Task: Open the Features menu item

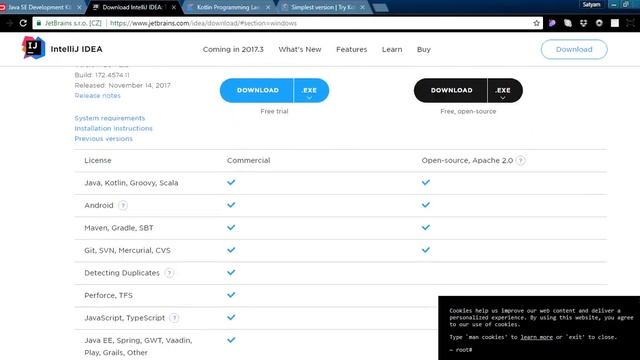Action: pos(351,49)
